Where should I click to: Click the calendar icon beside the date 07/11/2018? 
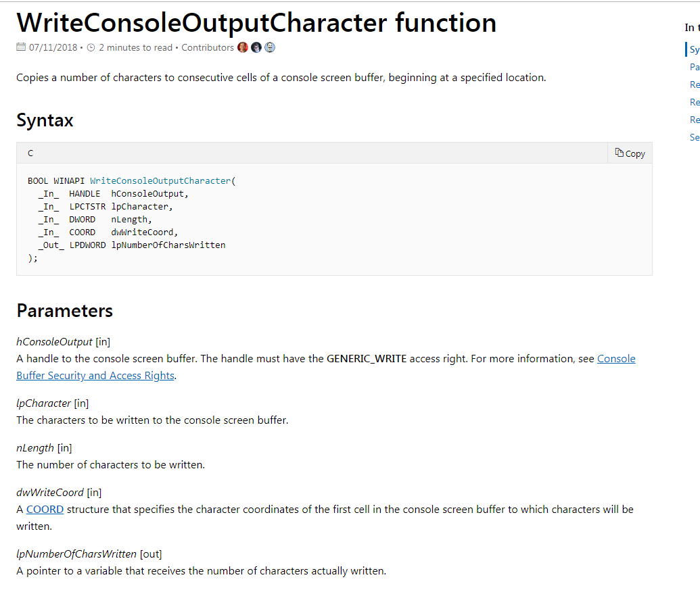pyautogui.click(x=21, y=47)
